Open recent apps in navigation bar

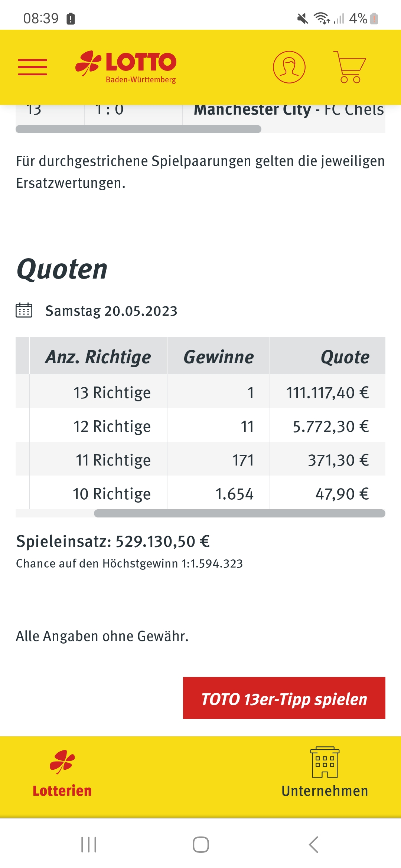coord(89,845)
